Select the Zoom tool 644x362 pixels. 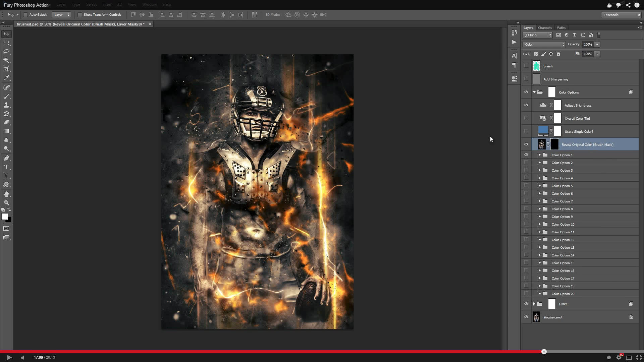point(6,203)
